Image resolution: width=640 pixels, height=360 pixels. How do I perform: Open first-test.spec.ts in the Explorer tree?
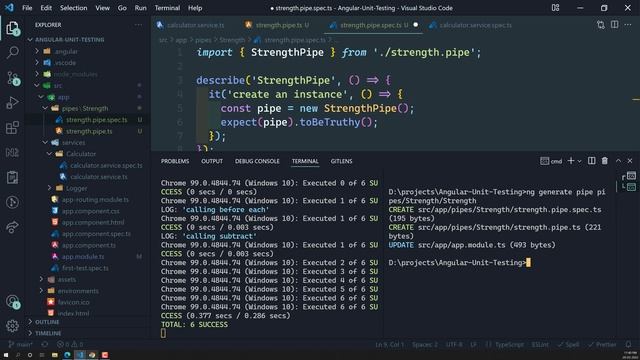tap(85, 268)
